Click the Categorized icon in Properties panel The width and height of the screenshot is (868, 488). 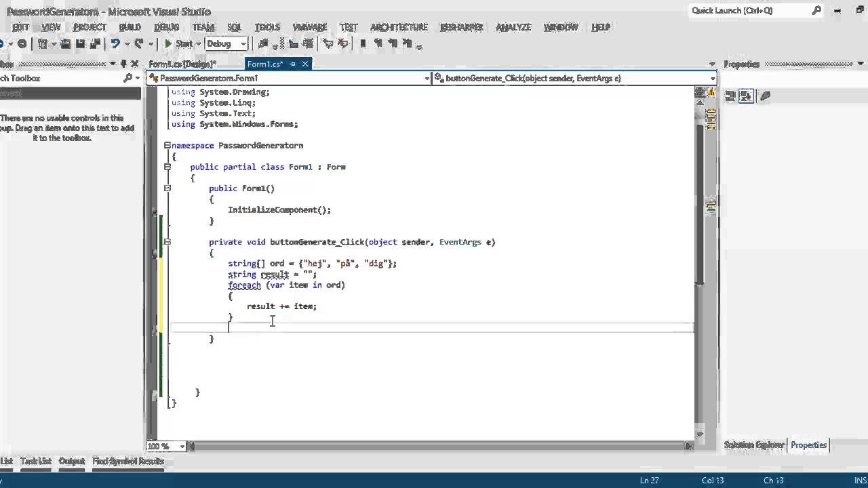pyautogui.click(x=730, y=96)
